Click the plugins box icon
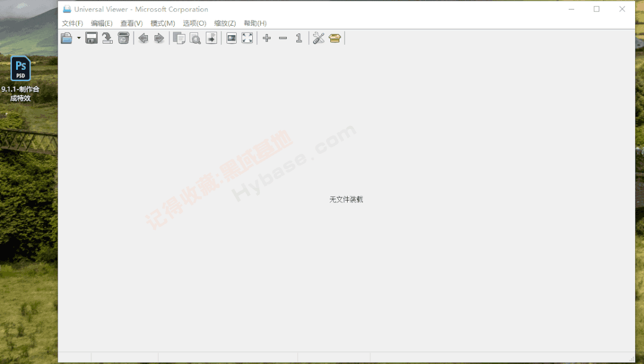This screenshot has height=364, width=644. click(335, 38)
